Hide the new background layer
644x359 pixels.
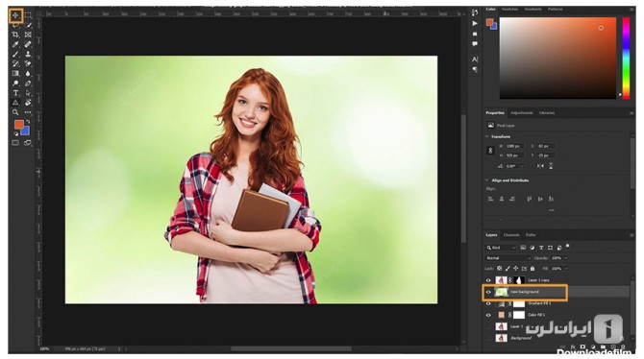tap(488, 292)
